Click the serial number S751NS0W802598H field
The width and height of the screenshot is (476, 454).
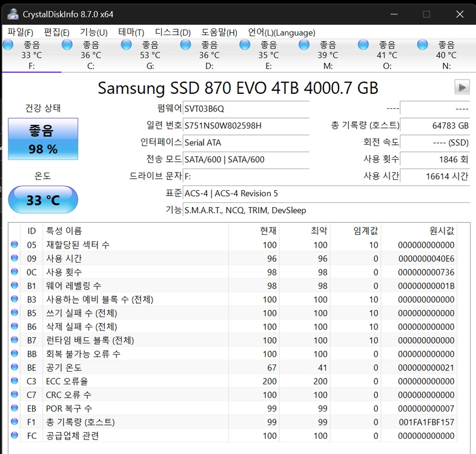point(246,126)
